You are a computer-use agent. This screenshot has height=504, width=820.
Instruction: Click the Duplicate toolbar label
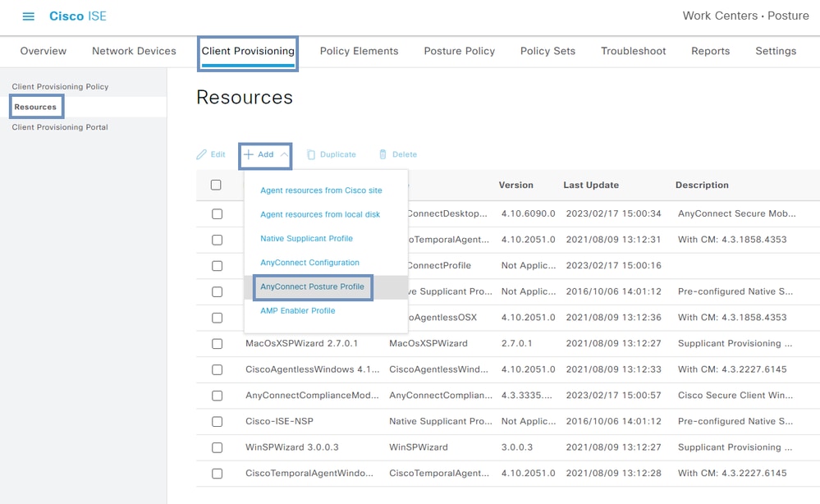tap(338, 154)
